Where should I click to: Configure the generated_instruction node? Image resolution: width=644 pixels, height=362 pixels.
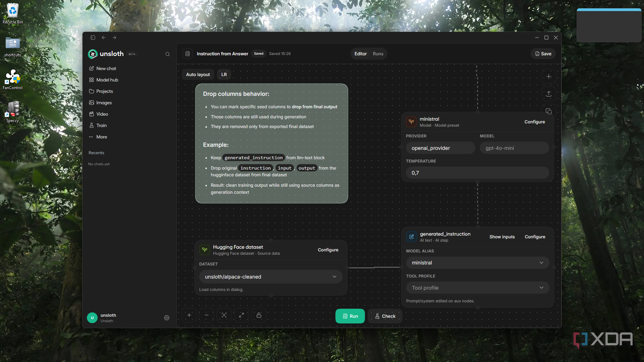pyautogui.click(x=535, y=237)
